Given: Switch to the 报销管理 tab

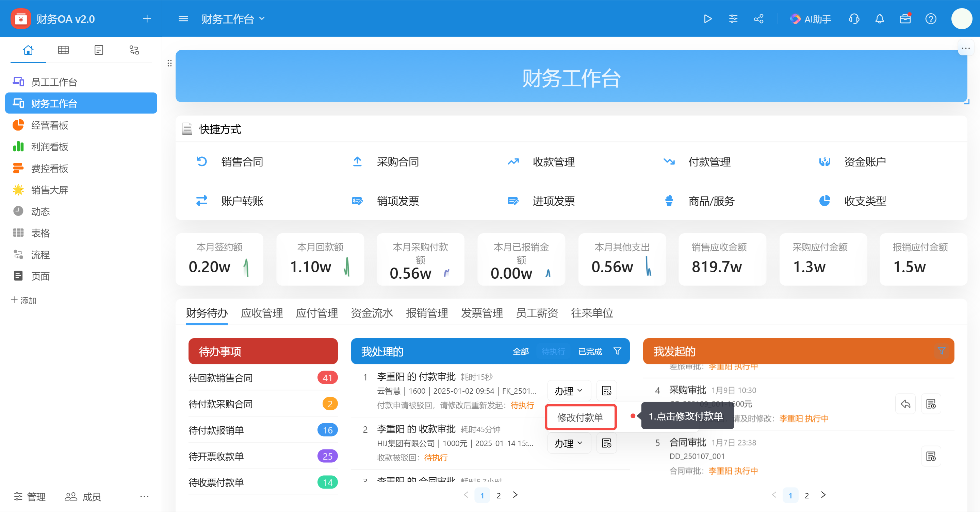Looking at the screenshot, I should click(x=427, y=313).
